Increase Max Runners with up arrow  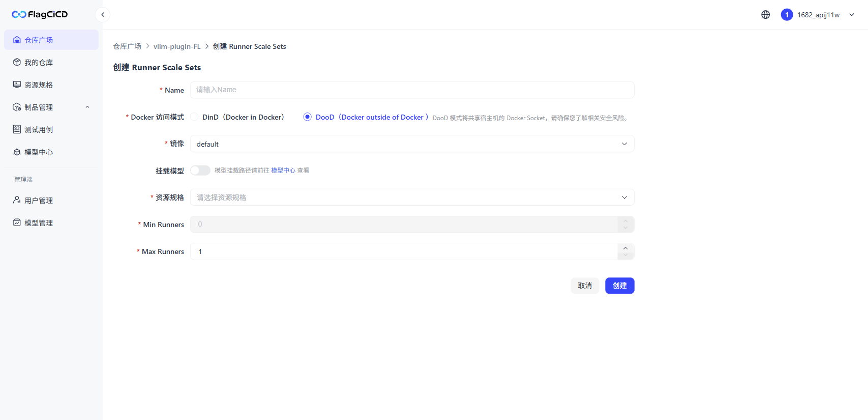625,247
